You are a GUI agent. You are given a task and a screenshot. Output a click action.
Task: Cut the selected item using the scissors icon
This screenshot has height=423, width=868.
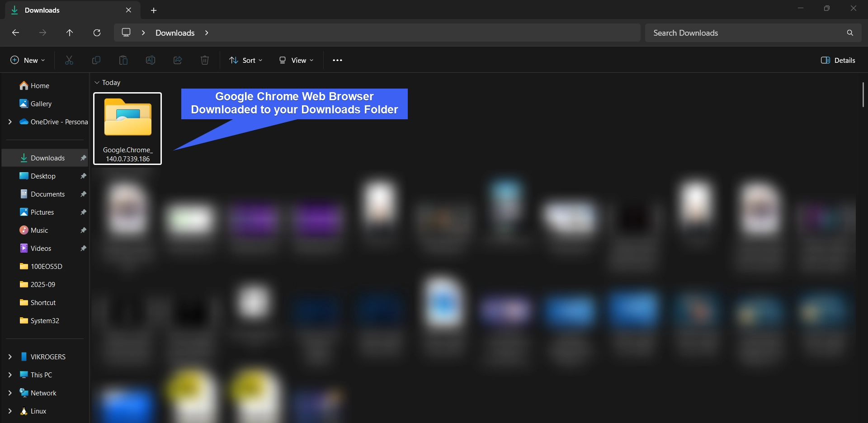tap(69, 60)
